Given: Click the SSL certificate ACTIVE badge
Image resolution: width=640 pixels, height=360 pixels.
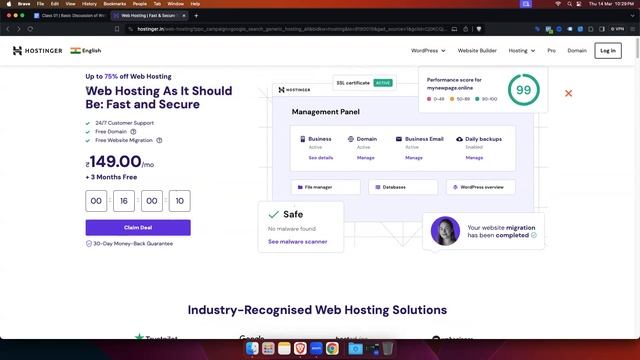Looking at the screenshot, I should pyautogui.click(x=383, y=83).
